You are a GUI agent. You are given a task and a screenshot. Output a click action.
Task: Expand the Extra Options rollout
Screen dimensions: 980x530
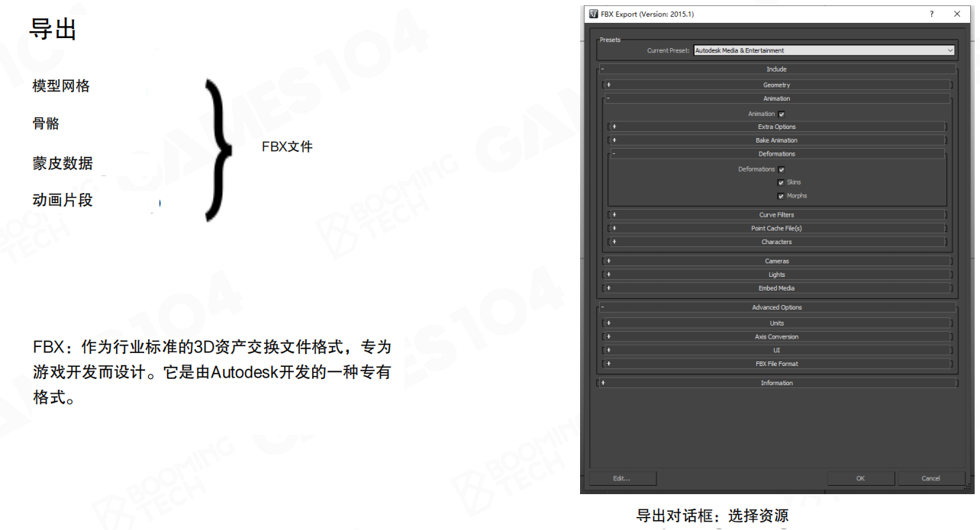[x=776, y=127]
